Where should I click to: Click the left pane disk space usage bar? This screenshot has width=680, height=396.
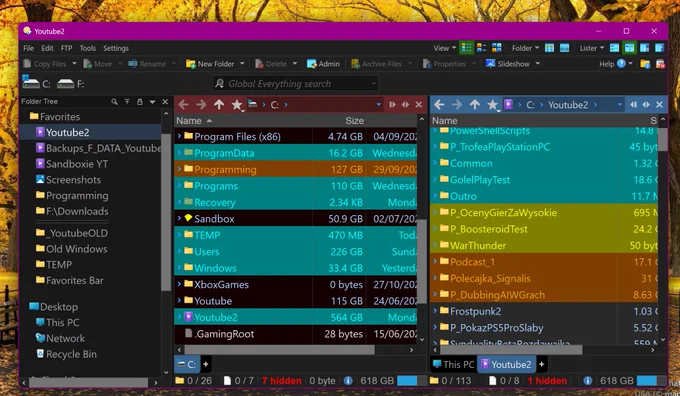point(411,381)
